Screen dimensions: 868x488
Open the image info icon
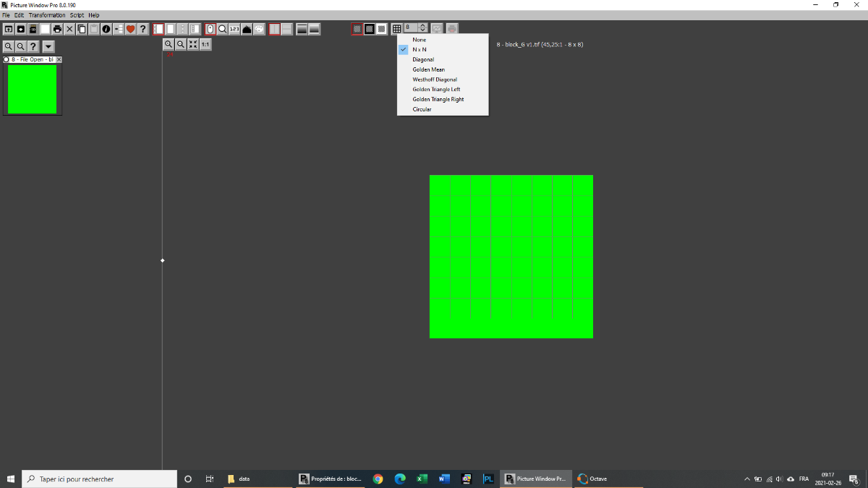coord(106,29)
